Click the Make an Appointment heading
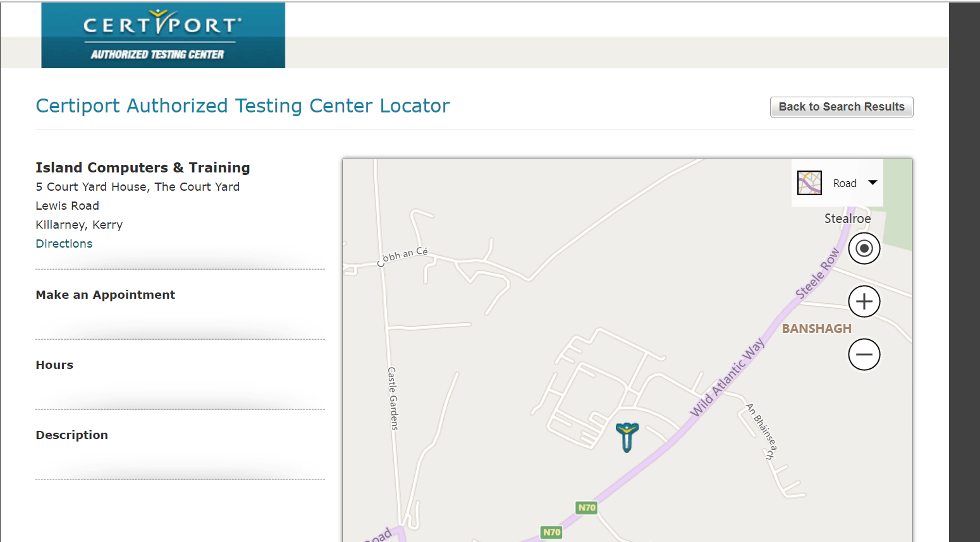 [x=106, y=295]
